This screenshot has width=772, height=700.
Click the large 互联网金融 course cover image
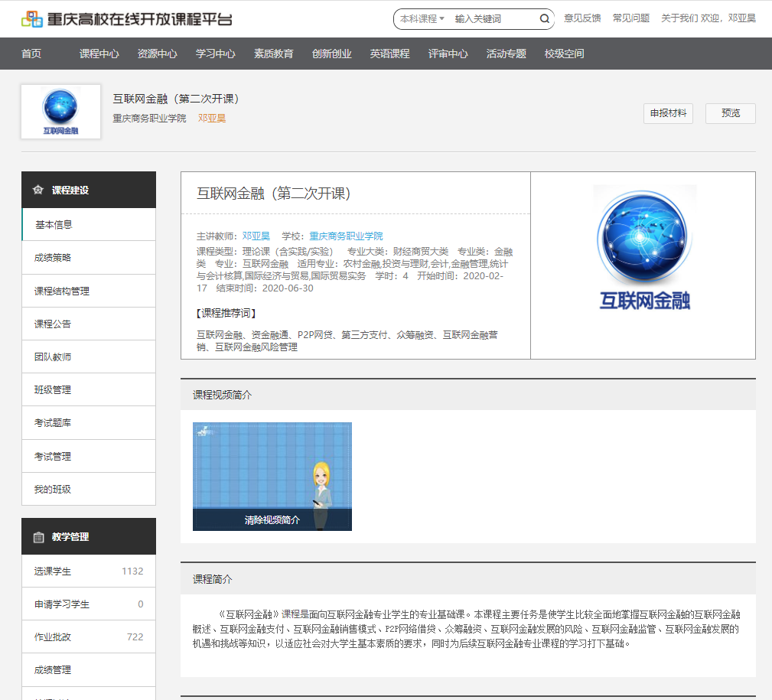click(644, 249)
